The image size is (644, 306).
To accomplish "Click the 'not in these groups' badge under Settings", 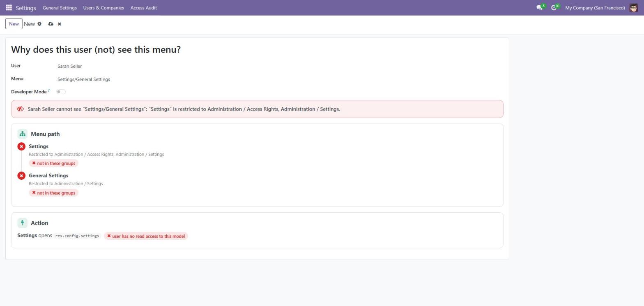I will [x=53, y=163].
